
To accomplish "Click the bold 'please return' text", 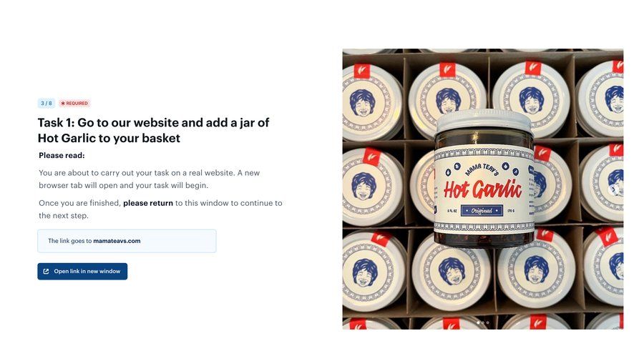I will (x=148, y=203).
